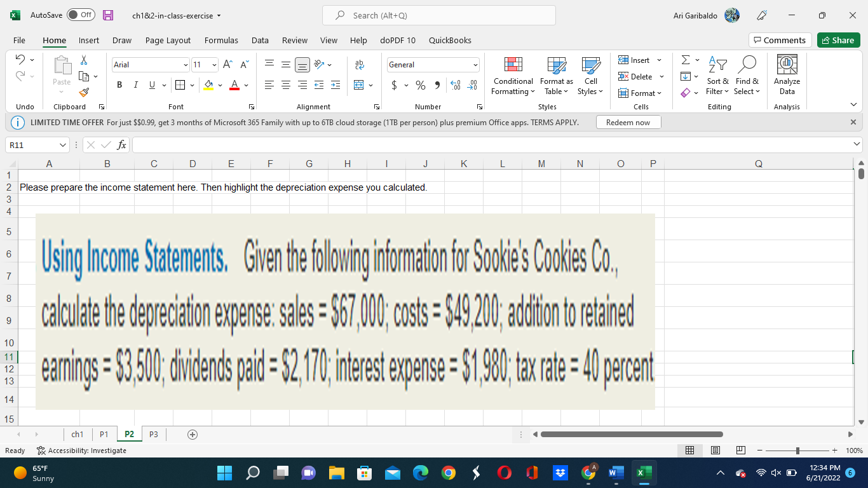Click Decrease Decimal icon

[473, 85]
